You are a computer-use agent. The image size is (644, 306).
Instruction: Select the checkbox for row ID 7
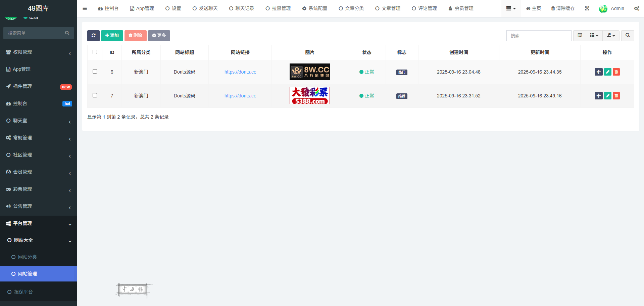click(95, 95)
